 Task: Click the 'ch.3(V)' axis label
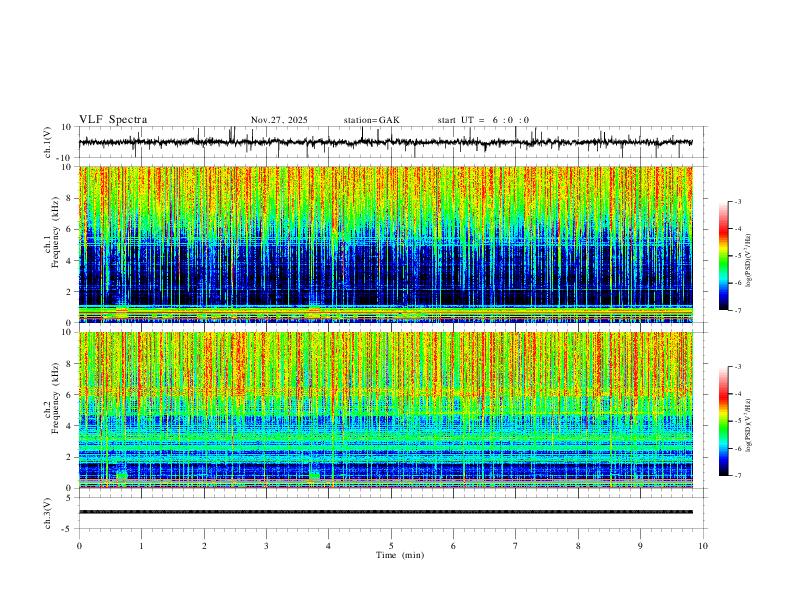click(48, 514)
